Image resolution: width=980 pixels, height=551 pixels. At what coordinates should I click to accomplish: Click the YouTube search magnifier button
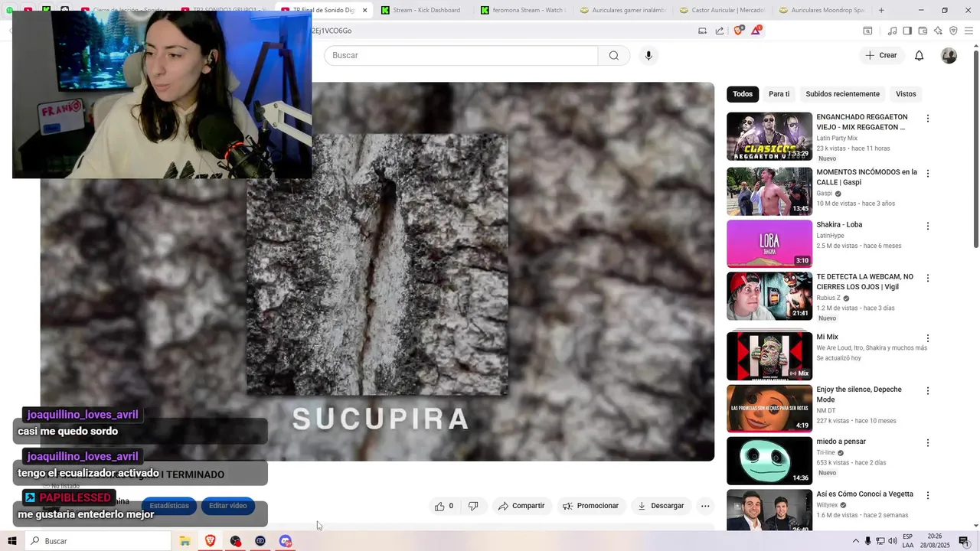[x=614, y=55]
